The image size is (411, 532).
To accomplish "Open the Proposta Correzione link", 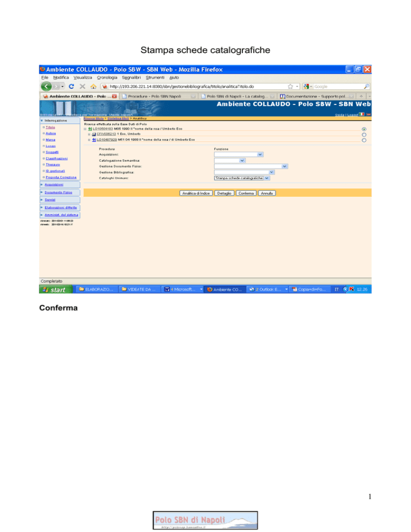I will pyautogui.click(x=61, y=177).
